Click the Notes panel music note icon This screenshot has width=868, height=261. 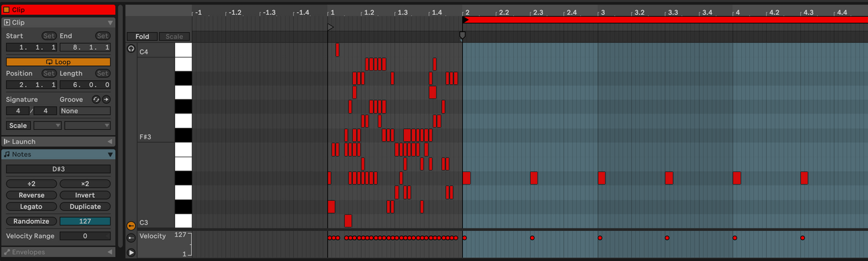[7, 155]
